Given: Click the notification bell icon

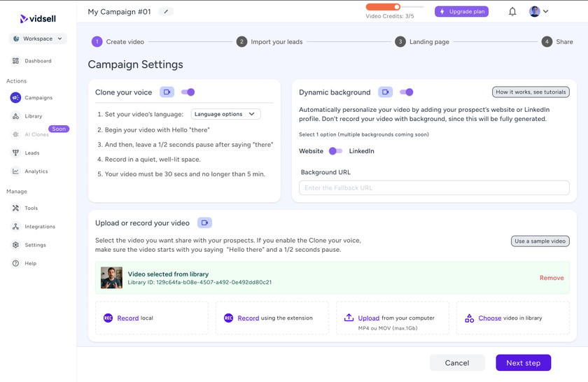Looking at the screenshot, I should point(512,12).
